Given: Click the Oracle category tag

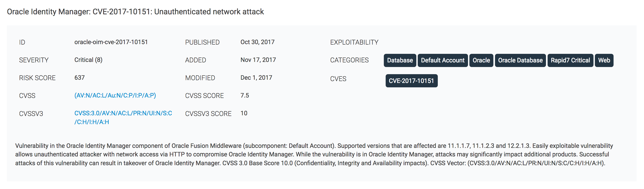Looking at the screenshot, I should pyautogui.click(x=481, y=60).
